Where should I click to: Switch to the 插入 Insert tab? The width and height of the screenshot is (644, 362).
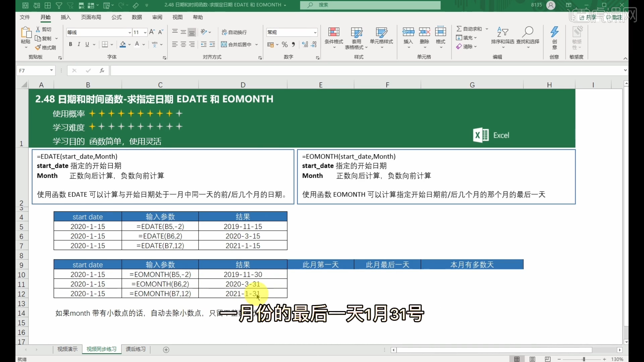coord(66,17)
